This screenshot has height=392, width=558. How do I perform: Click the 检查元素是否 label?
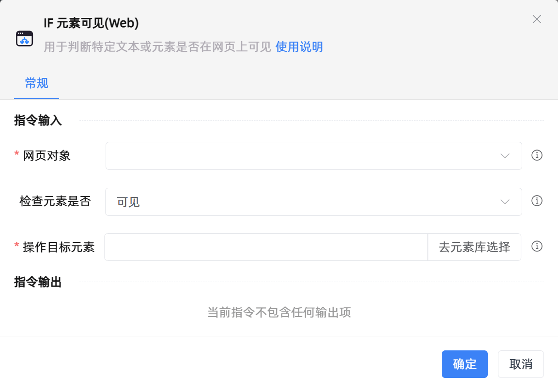[55, 201]
